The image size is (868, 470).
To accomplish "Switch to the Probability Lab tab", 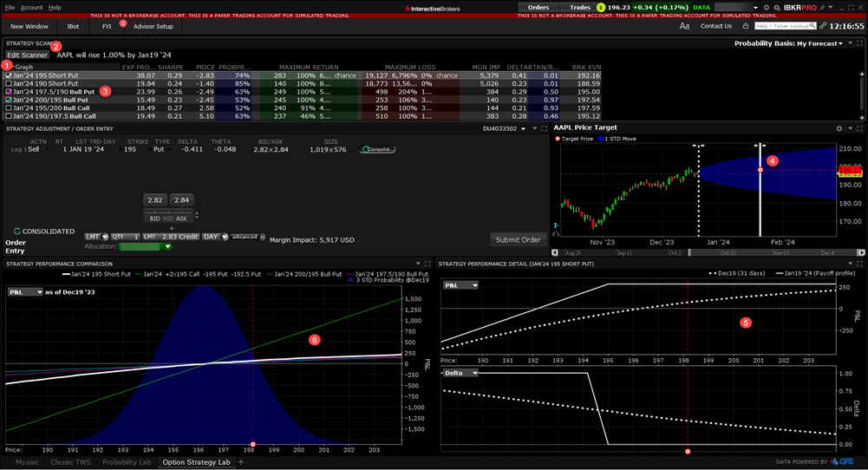I will pos(127,462).
